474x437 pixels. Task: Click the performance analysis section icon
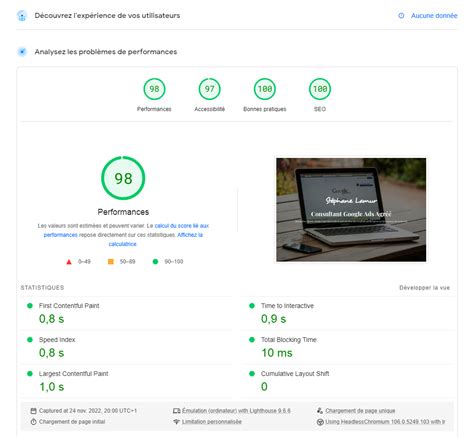22,52
